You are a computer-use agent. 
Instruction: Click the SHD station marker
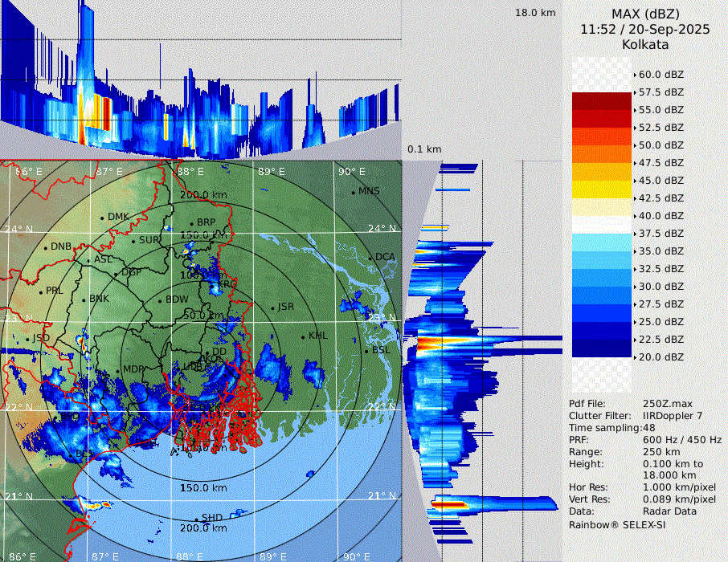tap(197, 519)
